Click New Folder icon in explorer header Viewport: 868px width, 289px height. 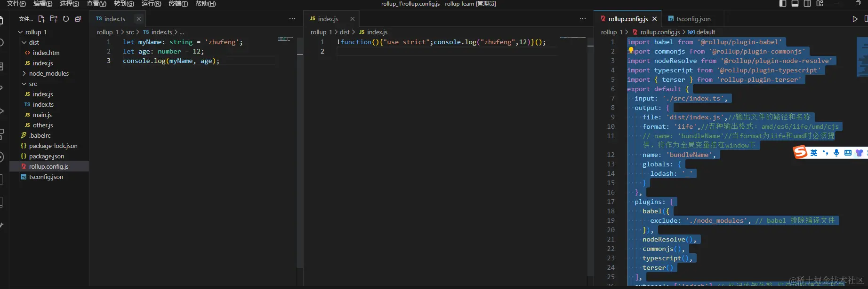[x=54, y=19]
